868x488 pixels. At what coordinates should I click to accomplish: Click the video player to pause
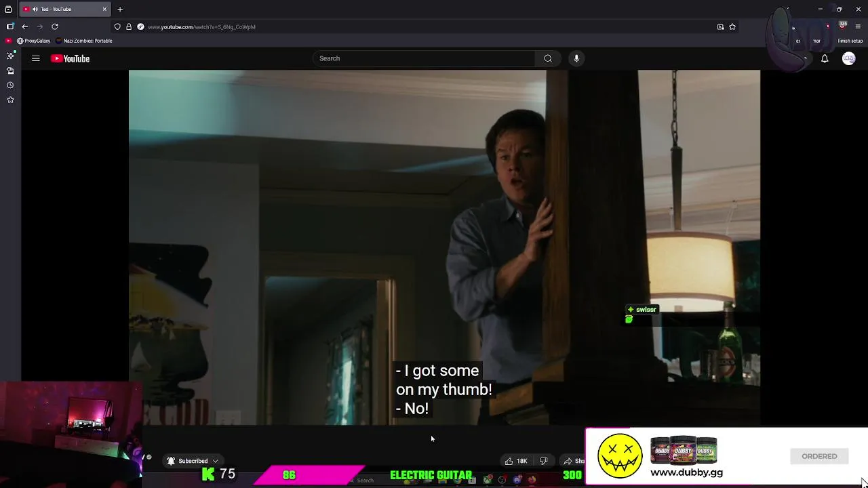click(444, 247)
